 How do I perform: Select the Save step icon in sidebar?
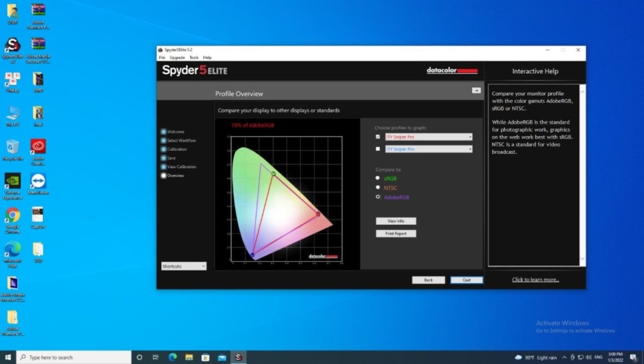point(164,157)
